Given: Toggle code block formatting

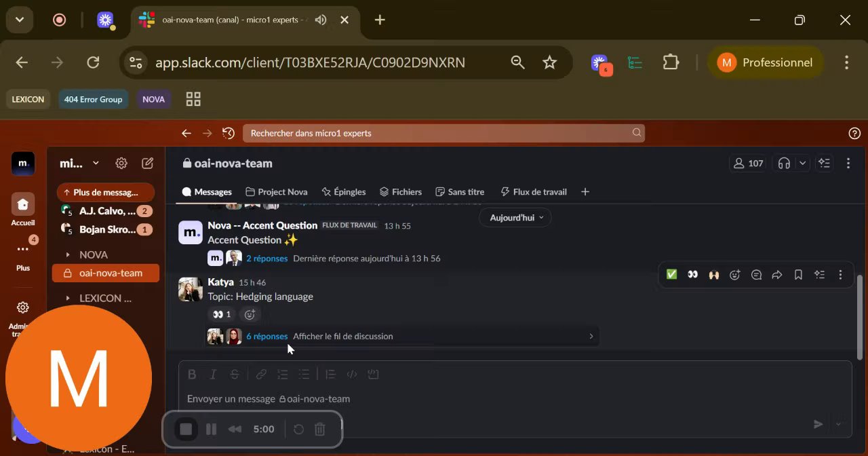Looking at the screenshot, I should click(x=373, y=374).
